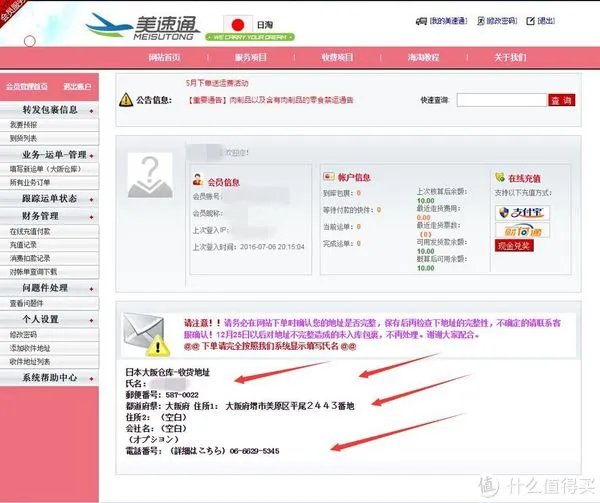Viewport: 600px width, 503px height.
Task: Click the 日本大阪仓库-收货地址 heading
Action: pyautogui.click(x=168, y=372)
